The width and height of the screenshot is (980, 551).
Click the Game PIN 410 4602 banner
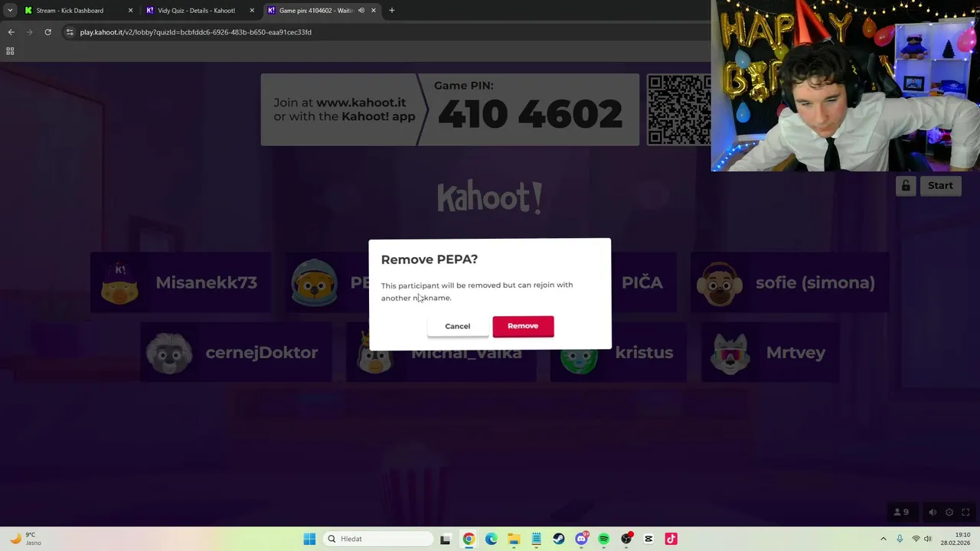[450, 109]
